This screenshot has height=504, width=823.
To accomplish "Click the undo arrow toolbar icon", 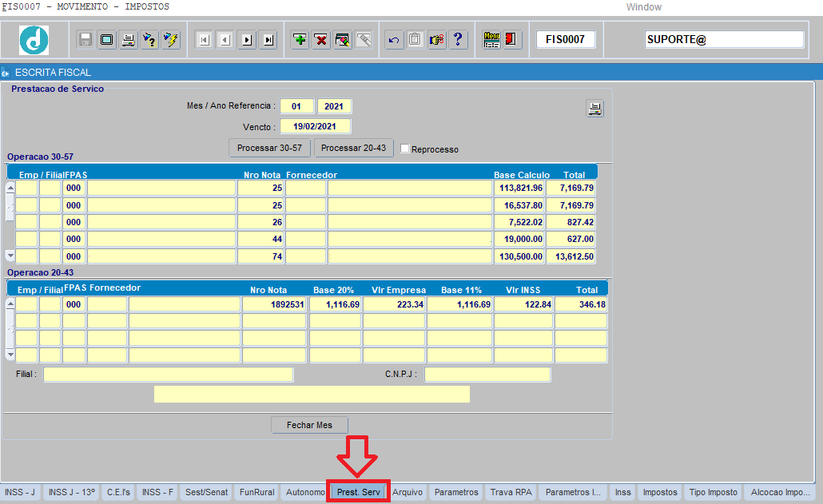I will [393, 39].
